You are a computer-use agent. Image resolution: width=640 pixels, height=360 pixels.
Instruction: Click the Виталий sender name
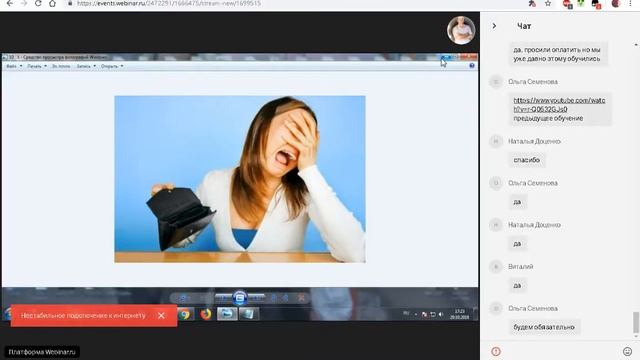click(520, 267)
